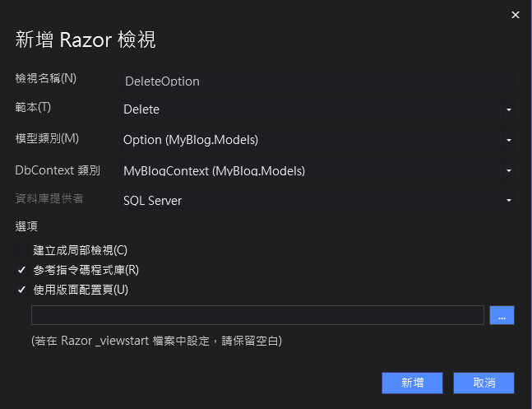
Task: Click the 檢視名稱 DeleteOption text field
Action: click(x=317, y=81)
